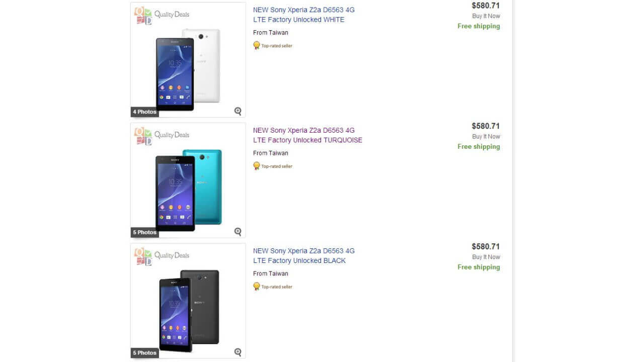Click Free shipping text on the TURQUOISE listing
Viewport: 644px width, 362px height.
(x=478, y=147)
